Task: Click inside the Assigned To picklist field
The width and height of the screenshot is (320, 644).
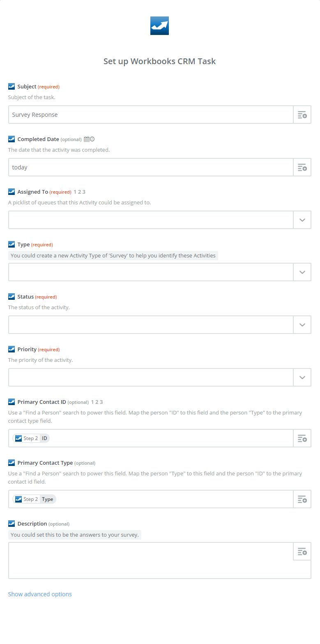Action: click(151, 220)
